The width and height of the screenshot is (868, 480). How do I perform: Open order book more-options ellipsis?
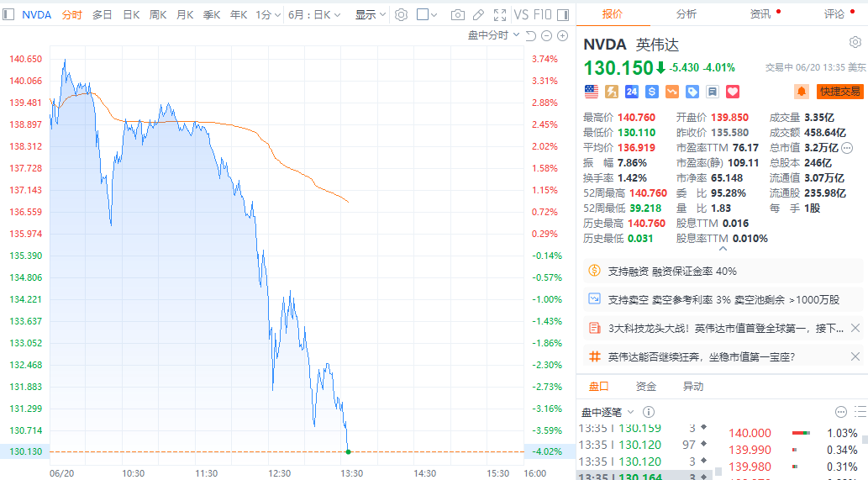coord(841,412)
